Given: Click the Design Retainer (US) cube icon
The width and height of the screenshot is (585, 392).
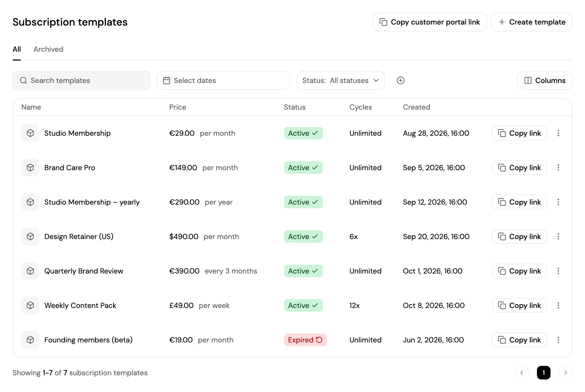Looking at the screenshot, I should click(x=30, y=236).
